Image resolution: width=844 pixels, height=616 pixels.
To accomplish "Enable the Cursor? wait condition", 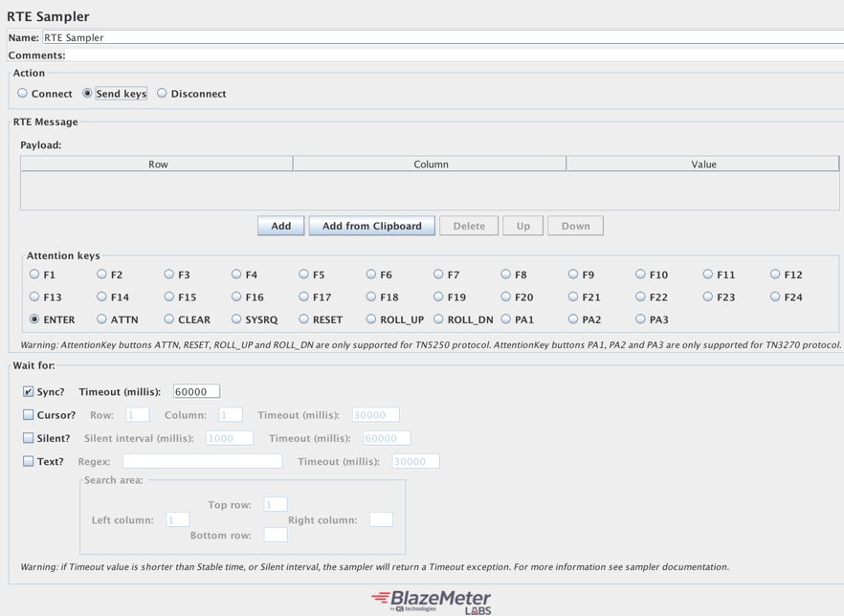I will 29,415.
